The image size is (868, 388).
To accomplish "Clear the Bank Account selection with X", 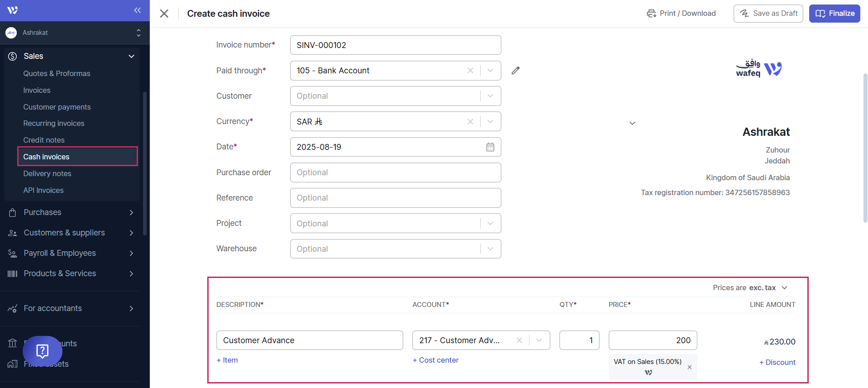I will 470,71.
